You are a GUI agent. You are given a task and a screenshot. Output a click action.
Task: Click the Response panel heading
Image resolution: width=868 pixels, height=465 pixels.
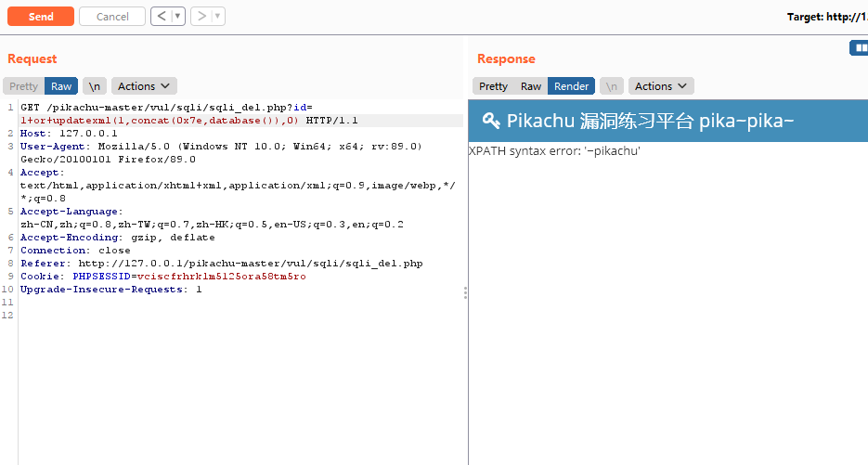pyautogui.click(x=506, y=58)
